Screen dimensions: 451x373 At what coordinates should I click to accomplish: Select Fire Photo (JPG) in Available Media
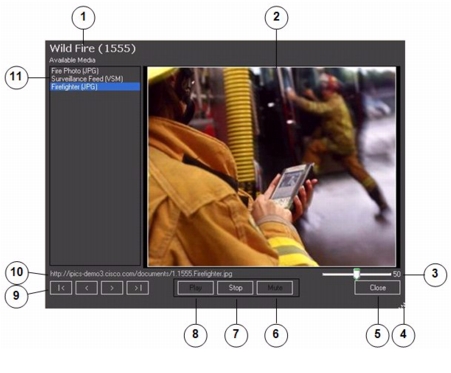(75, 71)
